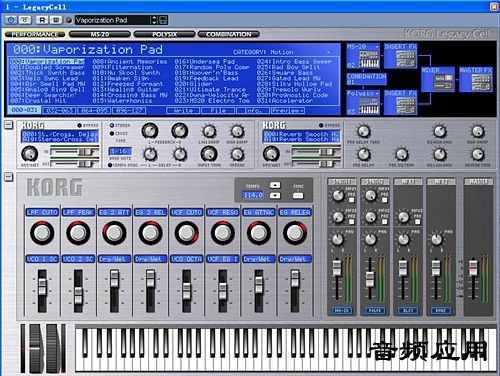Toggle Bypass on the Stereo/Cross Delay effect

79,125
